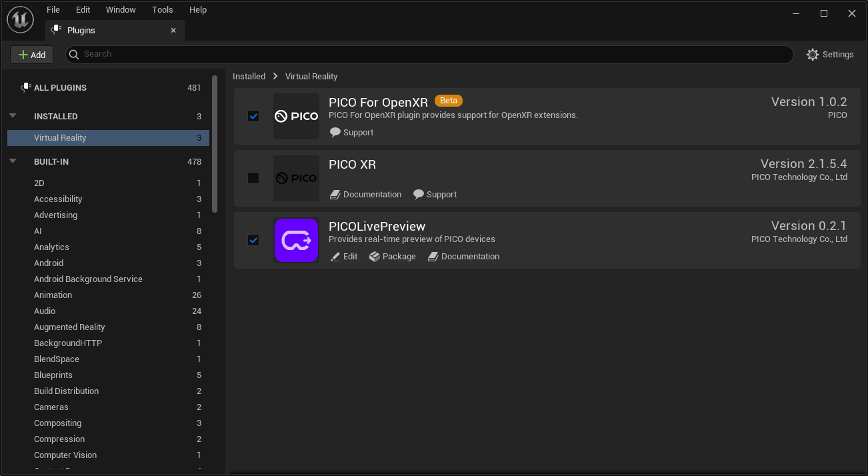Select the Installed category label
The width and height of the screenshot is (868, 476).
click(56, 116)
